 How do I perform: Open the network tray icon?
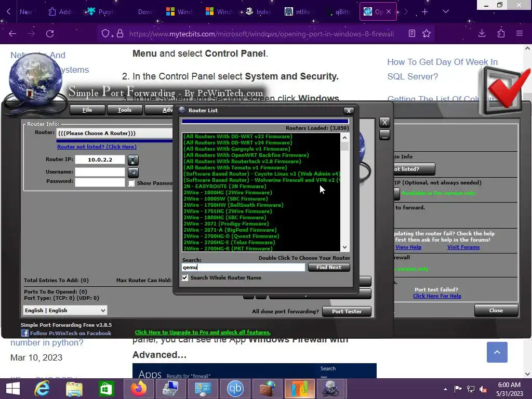(471, 389)
